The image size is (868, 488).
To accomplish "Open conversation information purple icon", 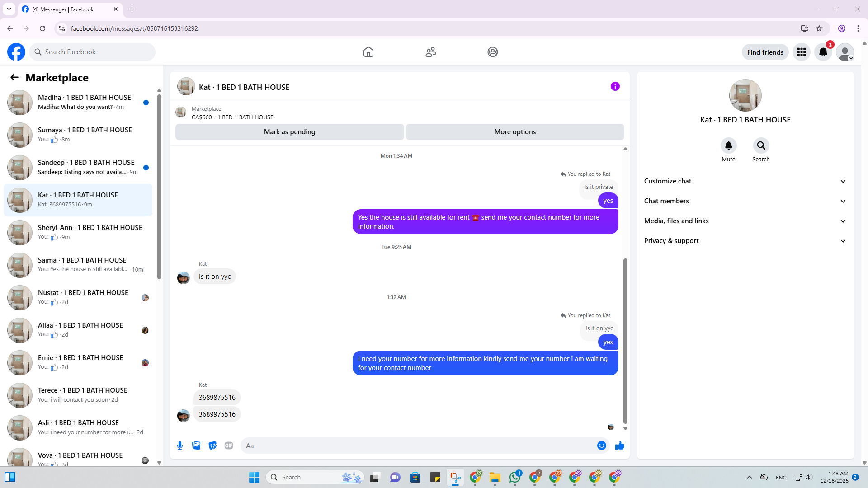I will tap(615, 86).
